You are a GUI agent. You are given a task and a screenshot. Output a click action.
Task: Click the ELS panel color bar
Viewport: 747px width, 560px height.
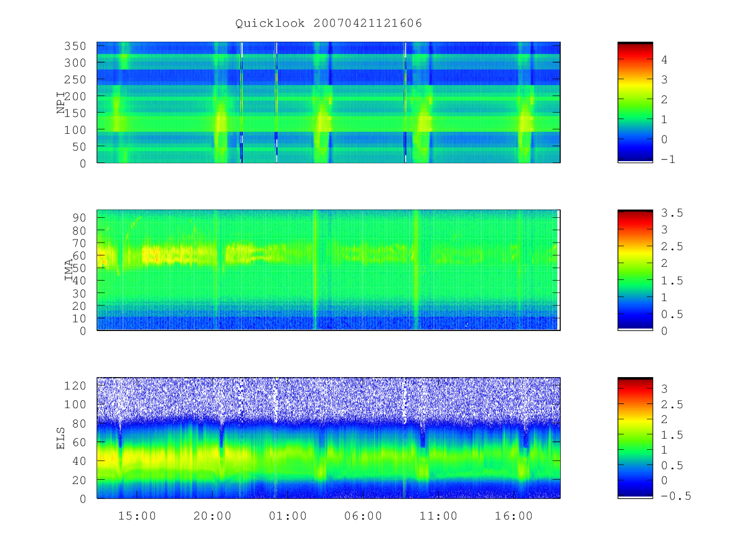[x=635, y=437]
